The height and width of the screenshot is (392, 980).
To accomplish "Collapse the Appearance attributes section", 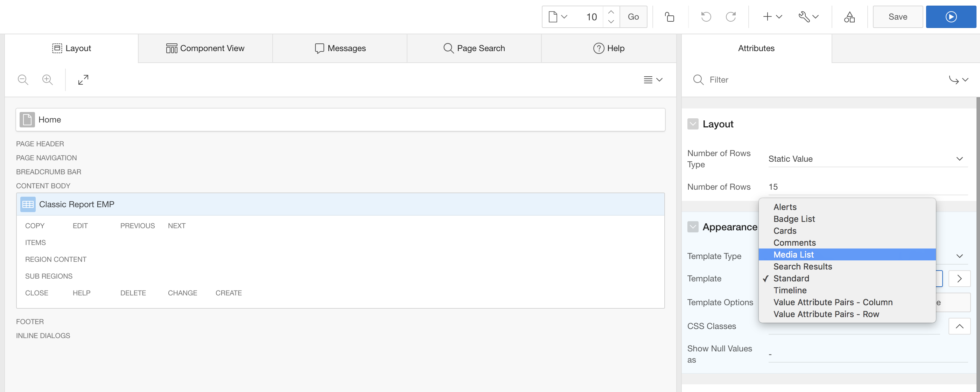I will click(693, 227).
